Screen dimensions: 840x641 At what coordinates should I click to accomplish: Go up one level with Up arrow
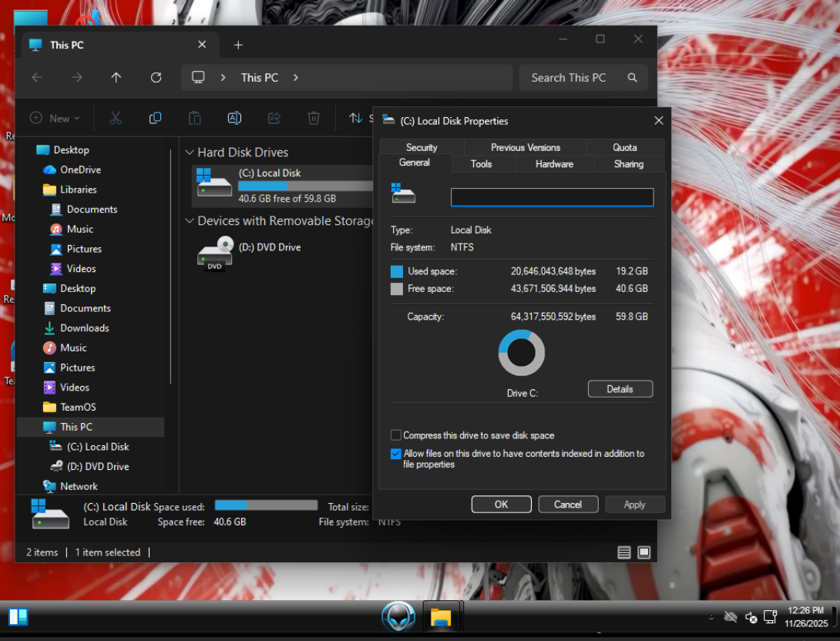[x=116, y=77]
